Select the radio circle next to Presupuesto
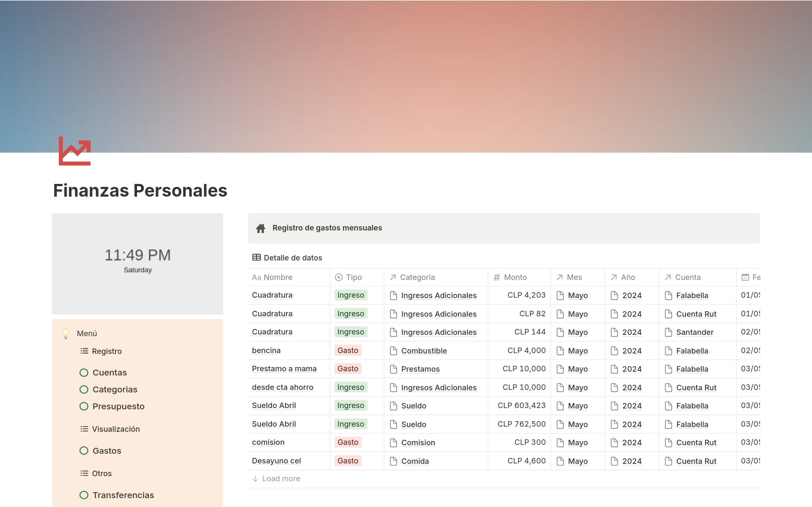This screenshot has height=507, width=812. [84, 406]
